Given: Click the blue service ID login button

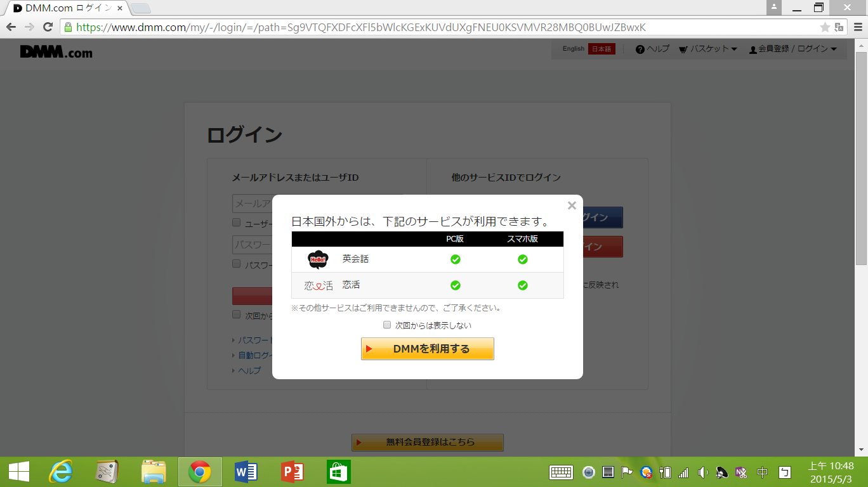Looking at the screenshot, I should pos(603,218).
